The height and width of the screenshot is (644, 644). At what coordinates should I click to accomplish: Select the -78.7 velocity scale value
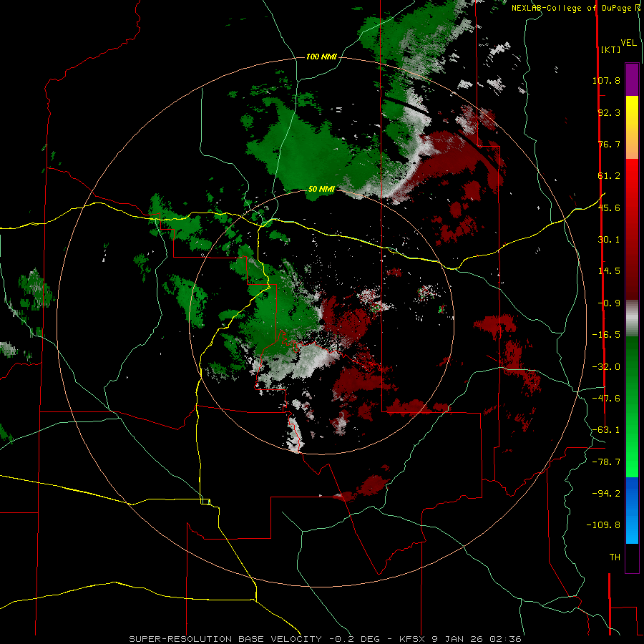(x=606, y=462)
